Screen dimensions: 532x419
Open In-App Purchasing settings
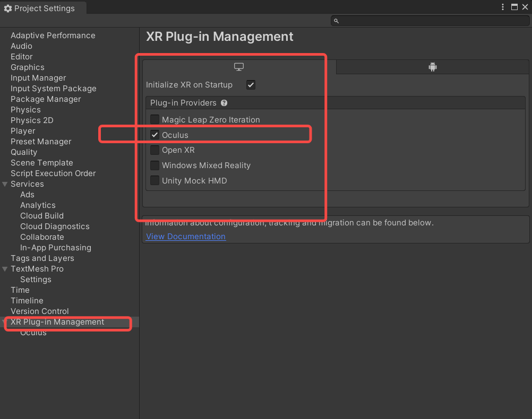(x=56, y=248)
